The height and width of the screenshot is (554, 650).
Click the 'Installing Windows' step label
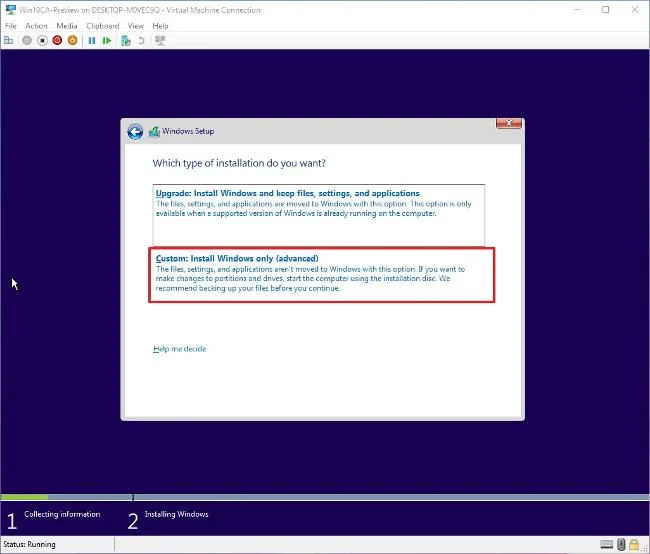tap(177, 514)
